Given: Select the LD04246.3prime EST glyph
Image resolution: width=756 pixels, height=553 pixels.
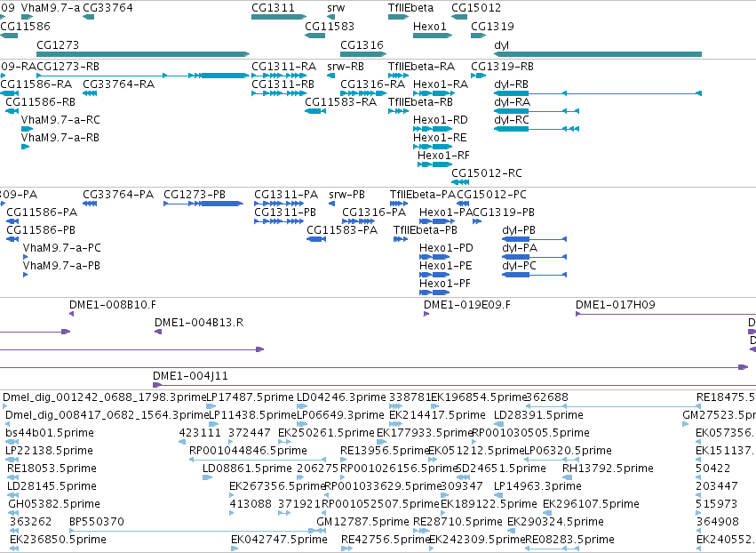Looking at the screenshot, I should pos(302,406).
